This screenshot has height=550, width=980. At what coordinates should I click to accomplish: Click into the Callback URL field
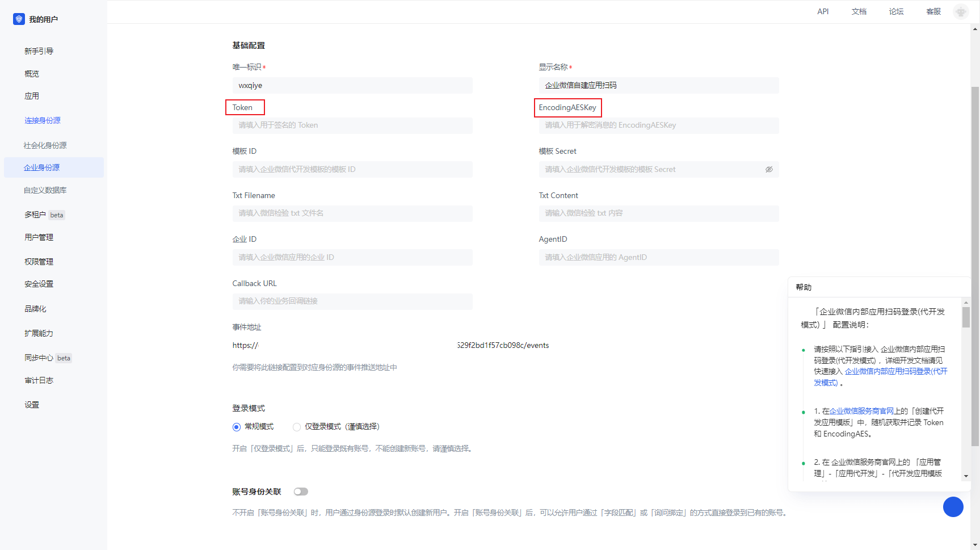(352, 301)
